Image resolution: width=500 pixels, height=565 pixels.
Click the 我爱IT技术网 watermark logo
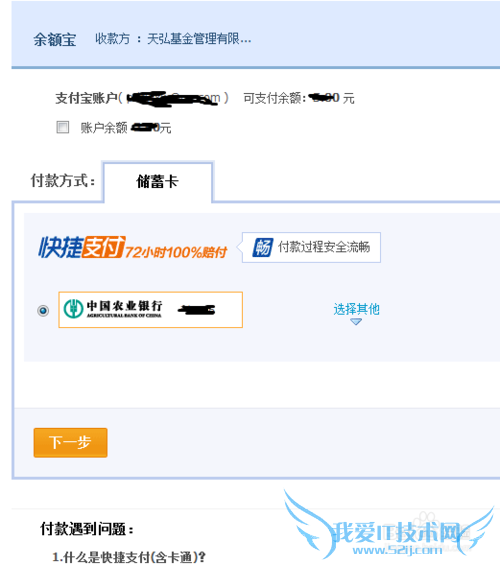(389, 529)
